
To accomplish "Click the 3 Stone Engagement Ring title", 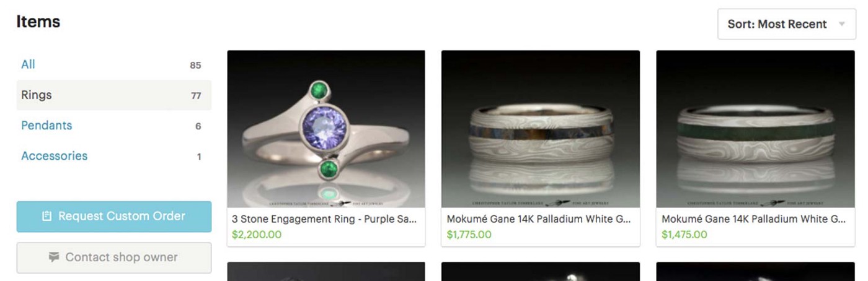I will [324, 219].
